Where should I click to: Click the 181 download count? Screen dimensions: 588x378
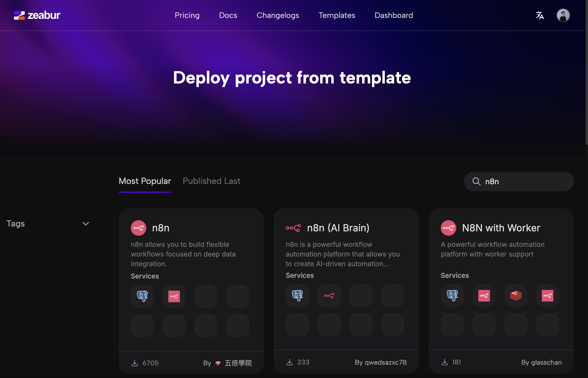pyautogui.click(x=456, y=362)
